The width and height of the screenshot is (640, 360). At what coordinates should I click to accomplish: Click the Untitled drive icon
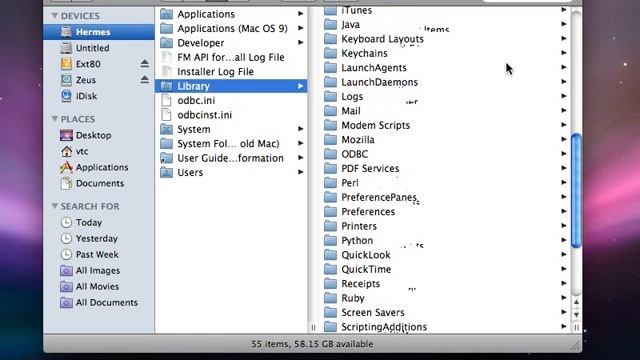tap(66, 48)
